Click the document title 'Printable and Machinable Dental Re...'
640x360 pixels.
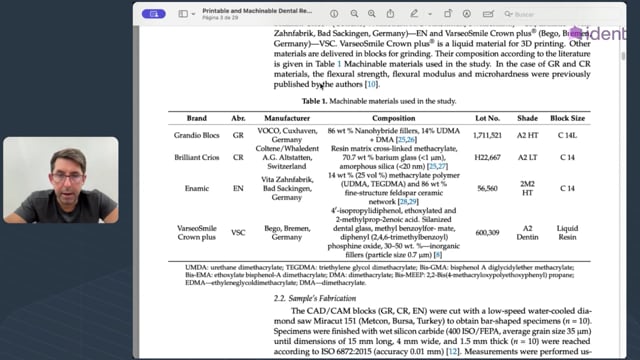[257, 11]
